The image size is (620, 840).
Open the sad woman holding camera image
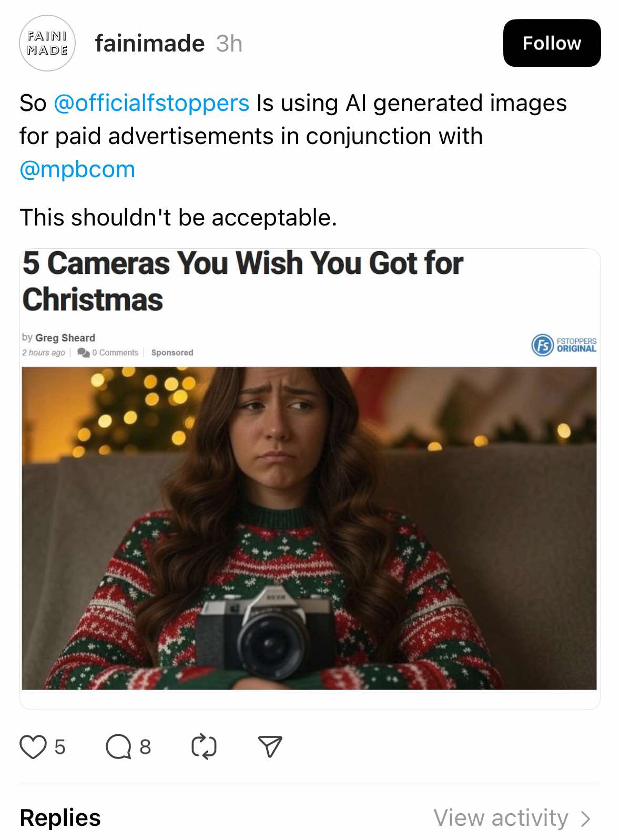point(309,528)
